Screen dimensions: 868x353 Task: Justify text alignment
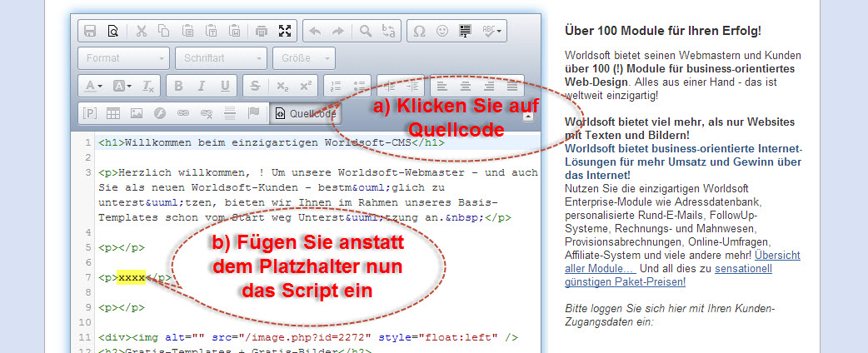coord(512,86)
